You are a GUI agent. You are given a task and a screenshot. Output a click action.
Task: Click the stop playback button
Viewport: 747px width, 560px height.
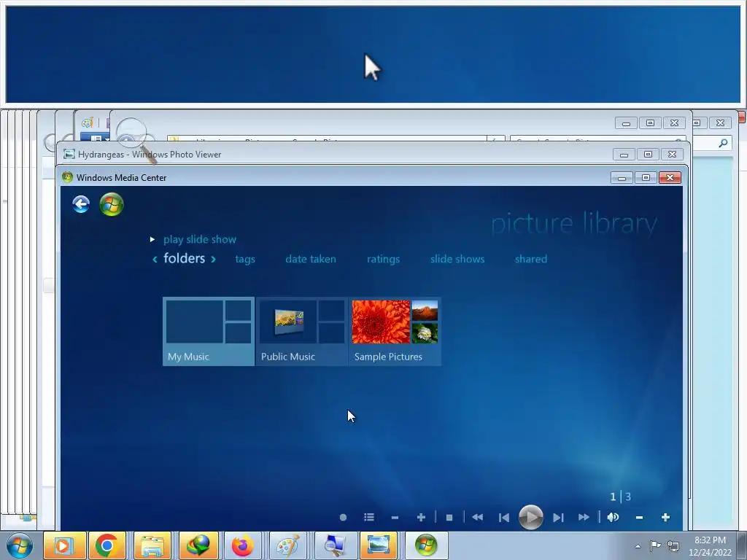click(449, 517)
